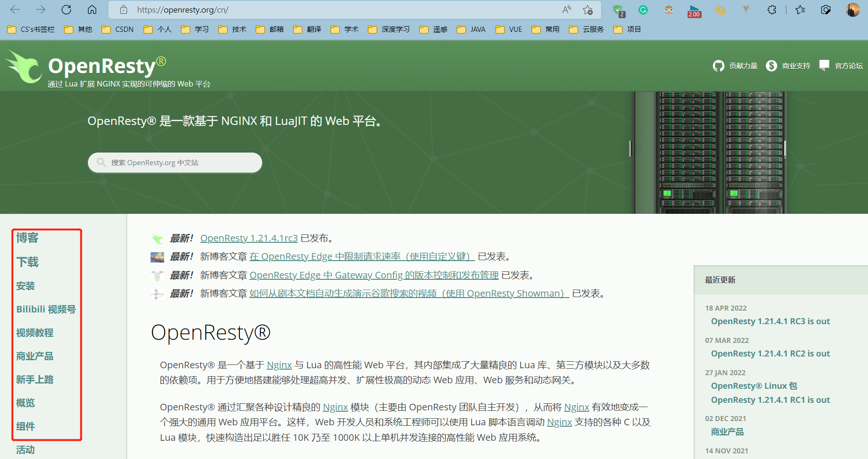The width and height of the screenshot is (868, 459).
Task: Select 下载 in the sidebar menu
Action: [27, 262]
